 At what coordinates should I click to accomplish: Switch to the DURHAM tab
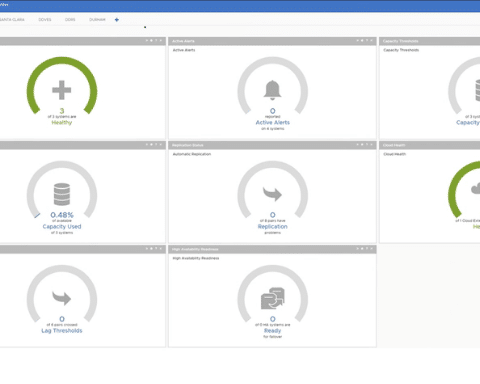[97, 20]
